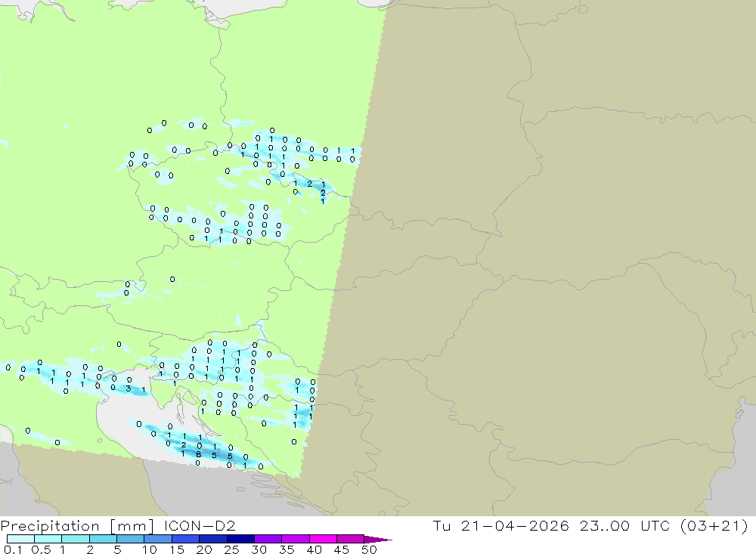This screenshot has height=554, width=756.
Task: Click the '23..00 UTC' time text
Action: click(x=625, y=525)
